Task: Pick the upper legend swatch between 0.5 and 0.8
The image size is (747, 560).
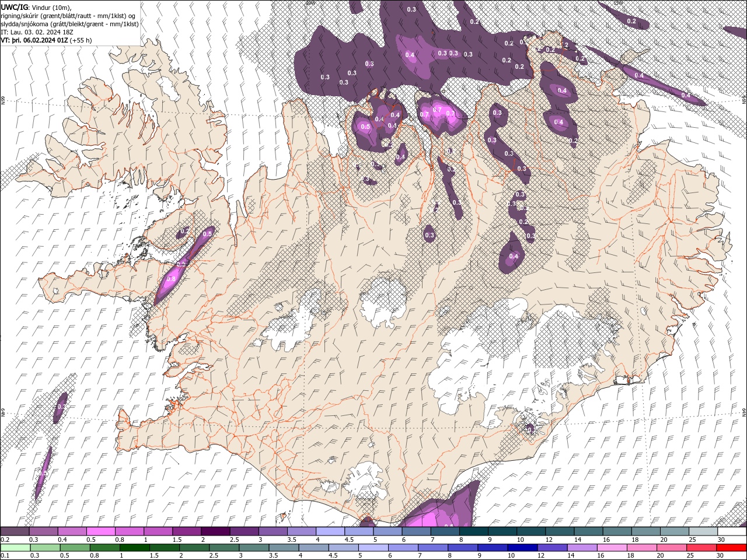Action: 101,531
